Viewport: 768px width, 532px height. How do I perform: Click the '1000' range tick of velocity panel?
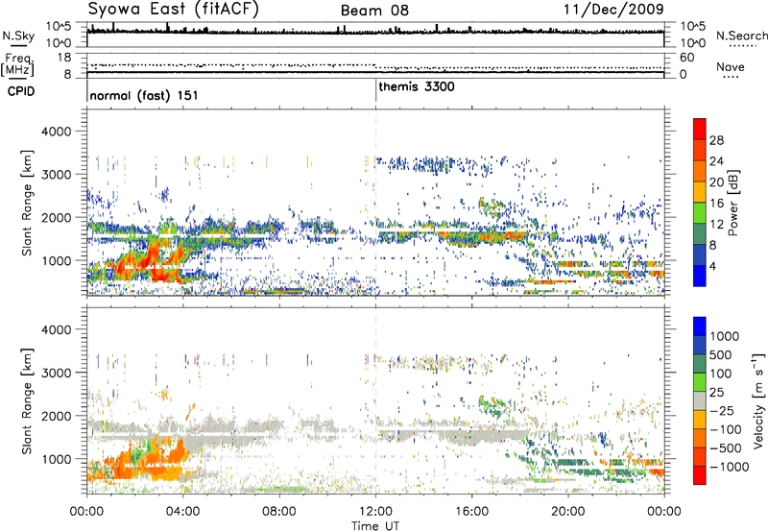[56, 459]
